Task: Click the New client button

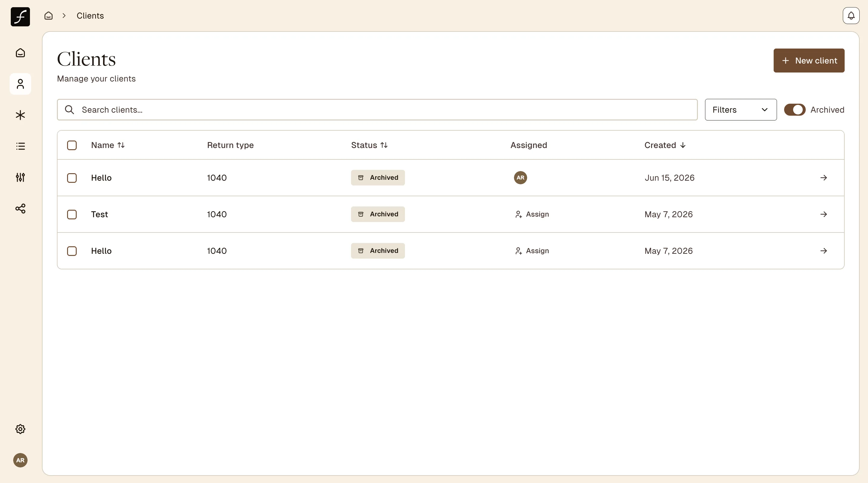Action: [x=809, y=60]
